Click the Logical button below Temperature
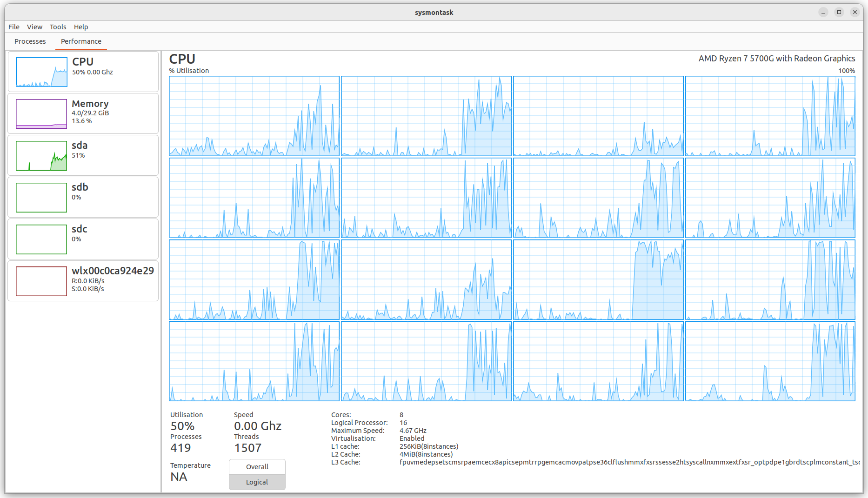The image size is (868, 498). 257,482
